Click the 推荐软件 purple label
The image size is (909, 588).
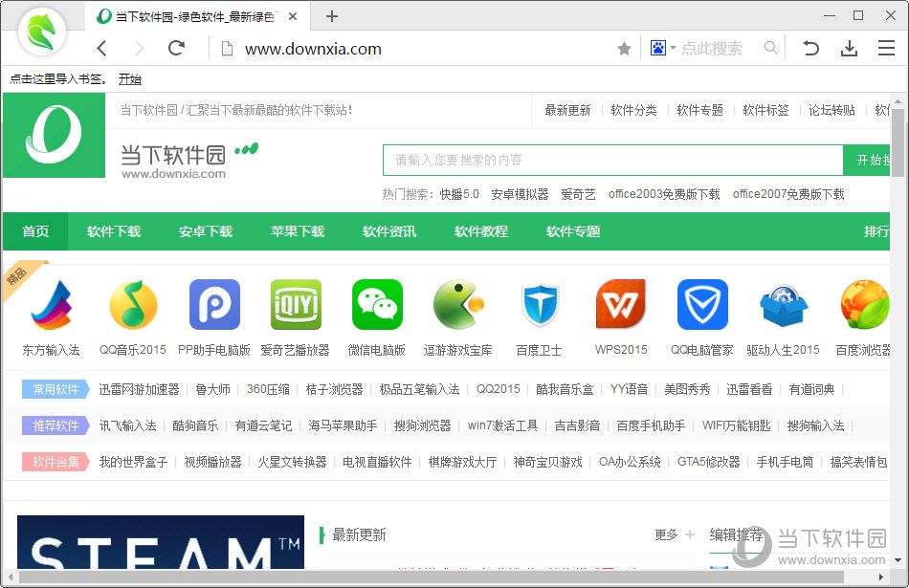point(55,425)
